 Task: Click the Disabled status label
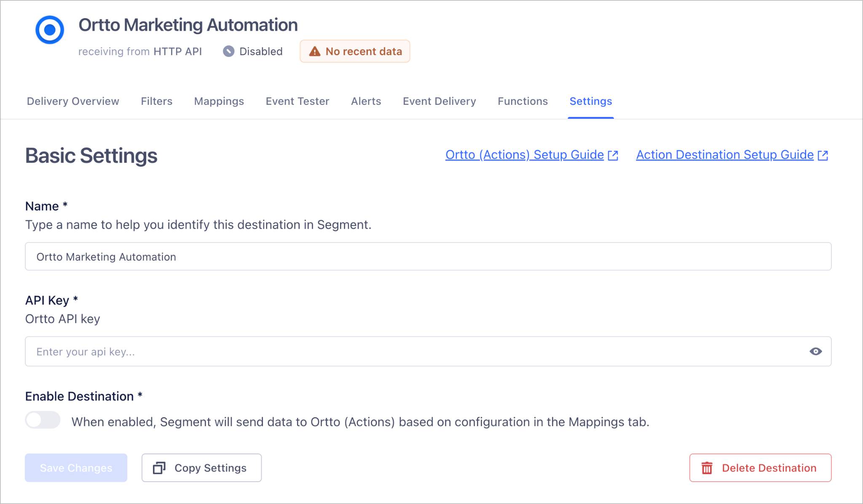pos(261,51)
